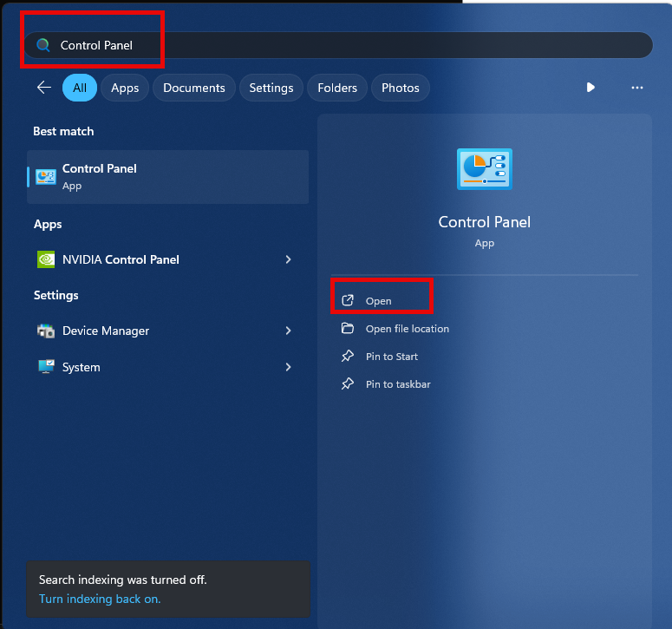This screenshot has width=672, height=629.
Task: Choose Open file location
Action: coord(407,329)
